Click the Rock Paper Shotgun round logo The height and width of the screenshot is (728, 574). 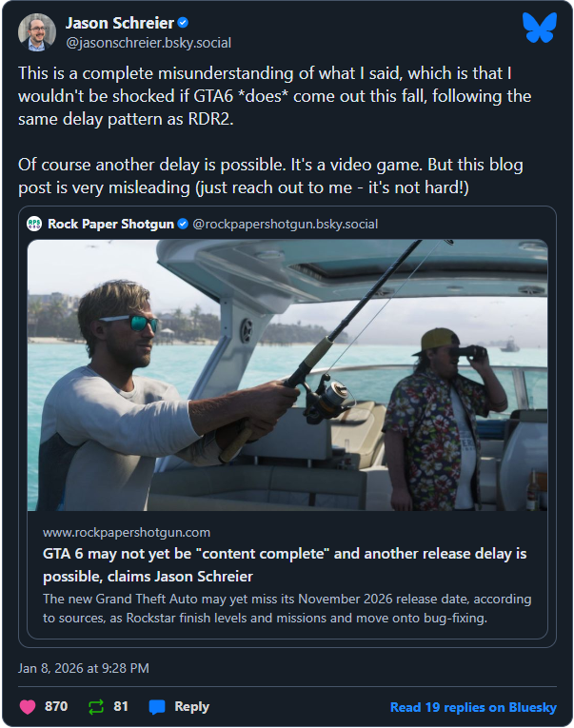(34, 224)
